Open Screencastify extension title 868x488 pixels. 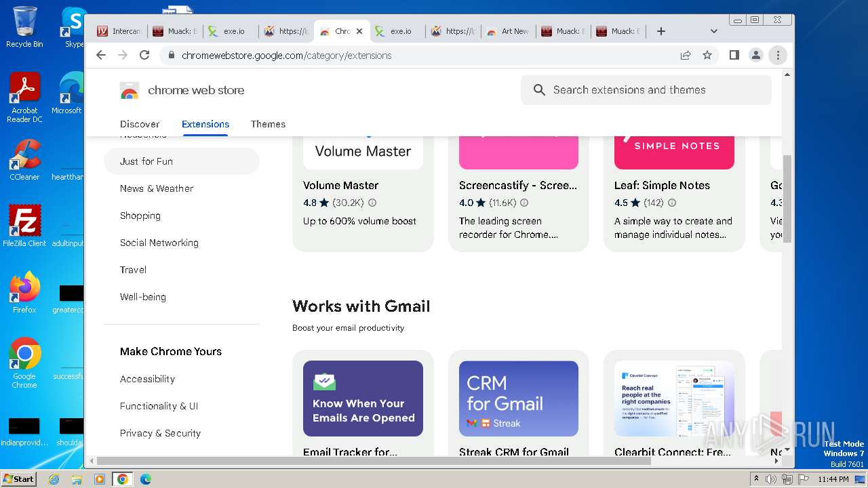coord(518,185)
